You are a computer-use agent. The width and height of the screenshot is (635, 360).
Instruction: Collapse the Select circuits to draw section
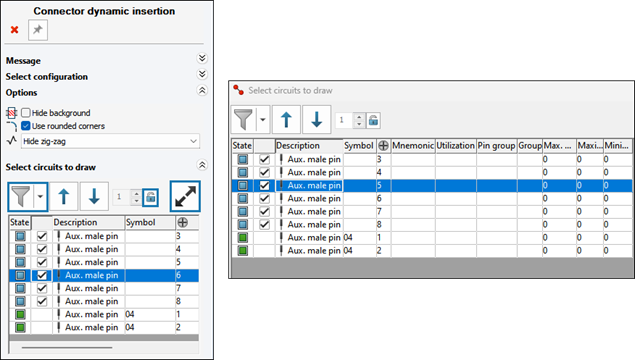pos(202,165)
